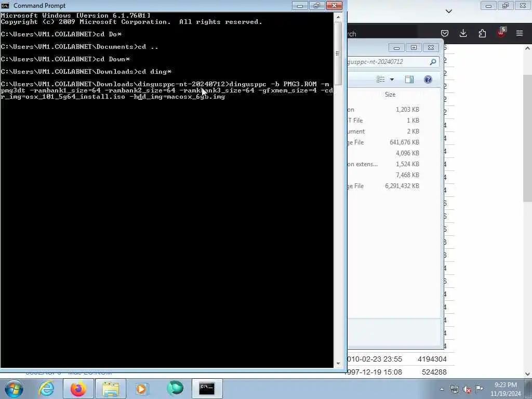This screenshot has height=399, width=532.
Task: Click the 2010-02-23 23:55 date in Firefox page
Action: click(375, 360)
